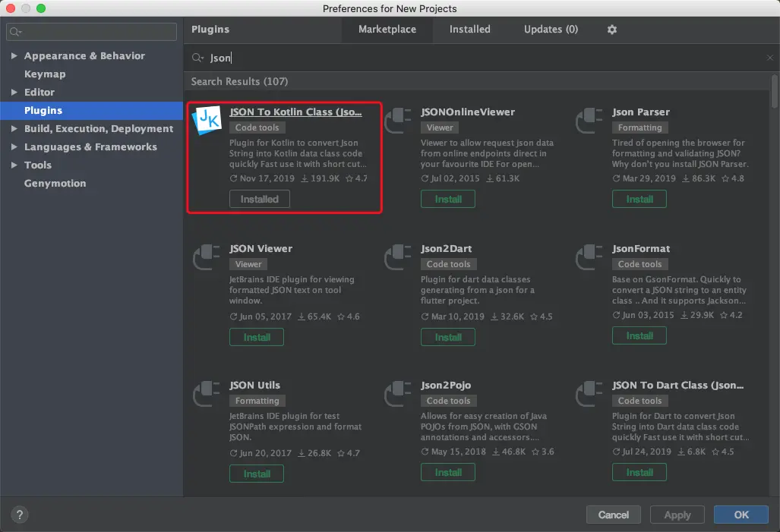The width and height of the screenshot is (780, 532).
Task: Click the sidebar settings search magnifier icon
Action: [x=15, y=32]
